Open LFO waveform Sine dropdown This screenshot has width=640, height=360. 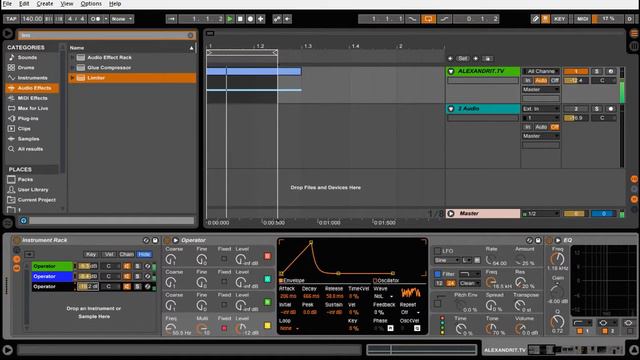pyautogui.click(x=447, y=260)
